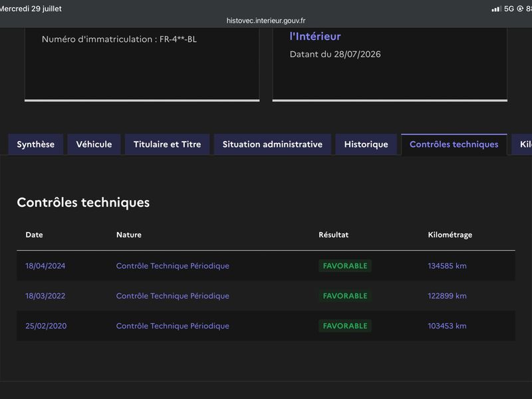Select the date 25/02/2020
This screenshot has height=399, width=532.
point(46,326)
